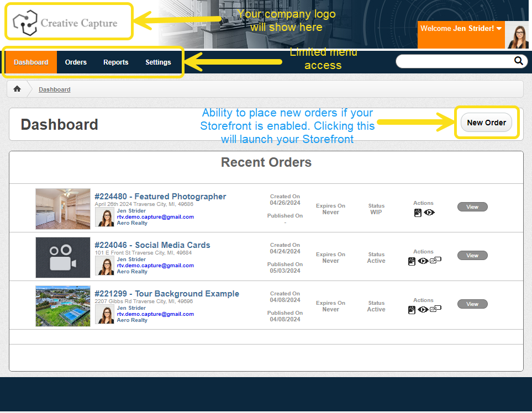Click the agent avatar in order #224480

105,217
